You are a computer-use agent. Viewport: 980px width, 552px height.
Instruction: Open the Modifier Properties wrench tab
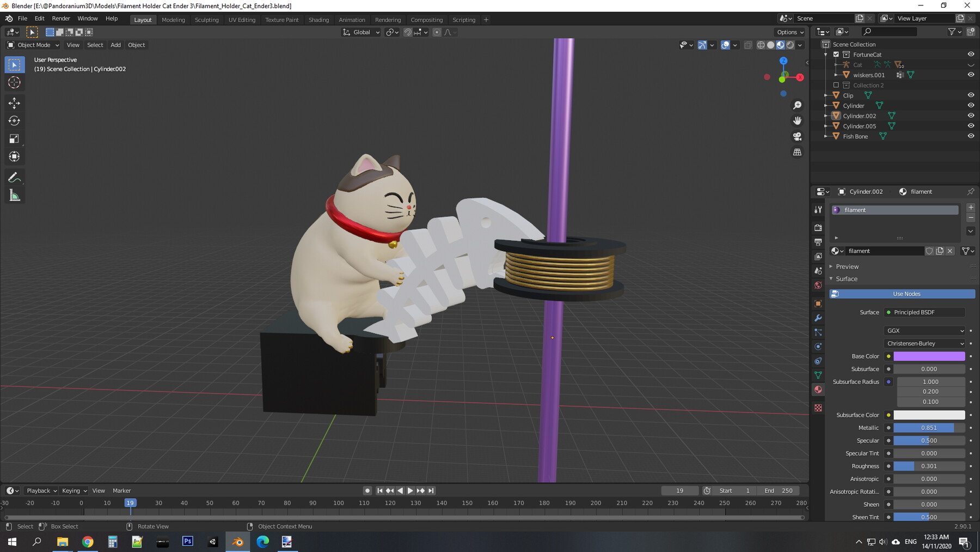click(818, 318)
